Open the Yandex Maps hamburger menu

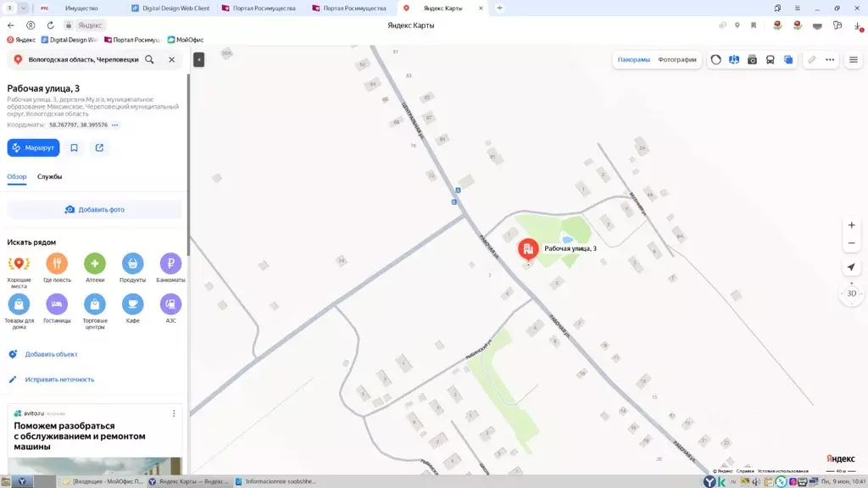(x=854, y=60)
